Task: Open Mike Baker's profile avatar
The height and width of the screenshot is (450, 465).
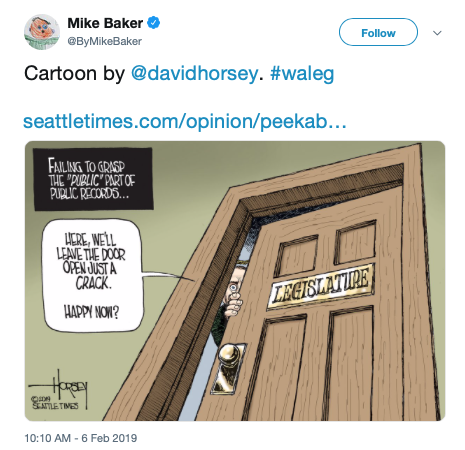Action: pyautogui.click(x=42, y=32)
